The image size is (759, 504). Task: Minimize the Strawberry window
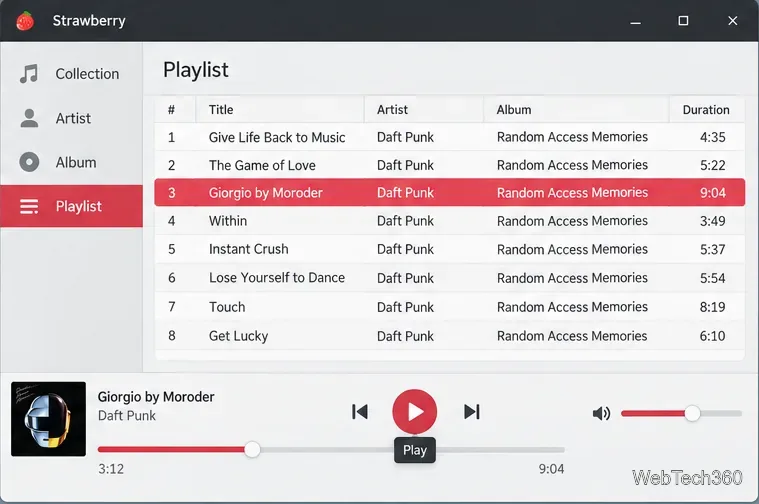click(x=636, y=21)
